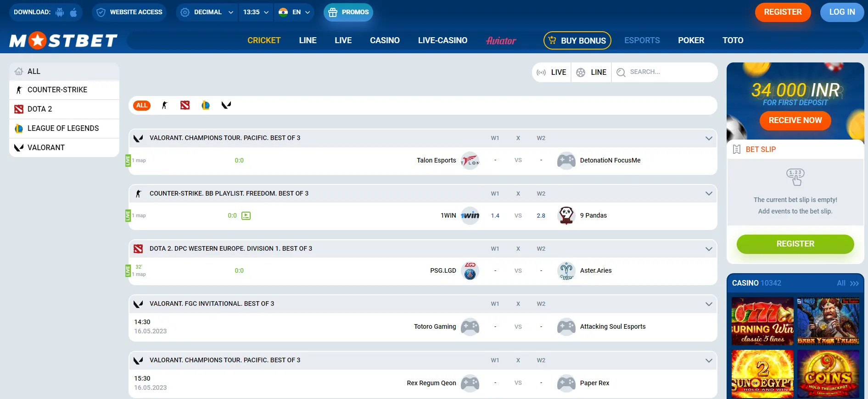Open the Toto tab
Screen dimensions: 868x399
coord(733,40)
